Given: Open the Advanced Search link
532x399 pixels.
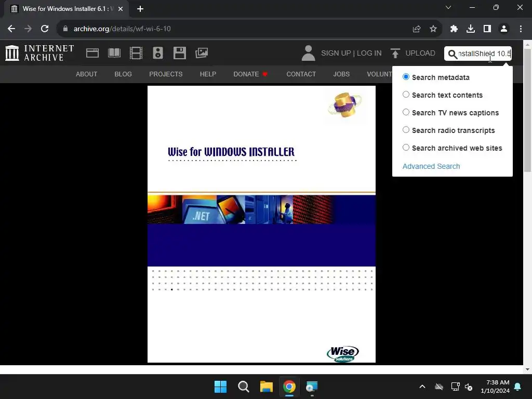Looking at the screenshot, I should 431,166.
